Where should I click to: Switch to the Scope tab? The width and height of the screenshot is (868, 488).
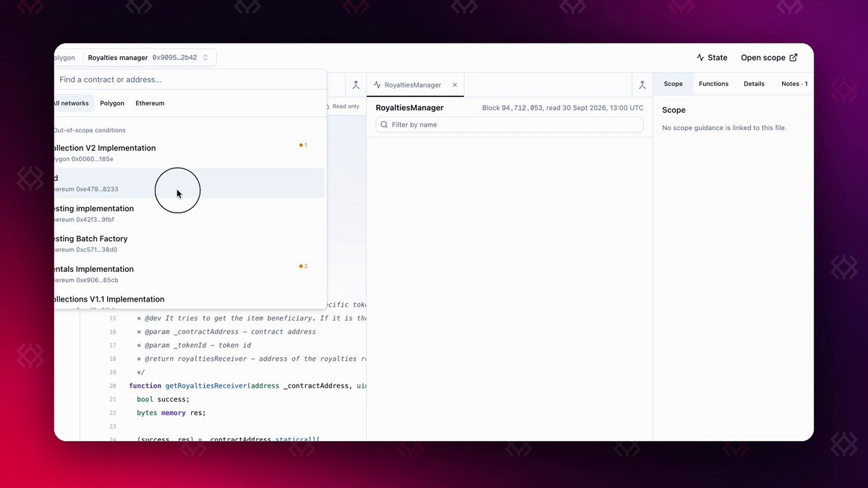coord(673,84)
